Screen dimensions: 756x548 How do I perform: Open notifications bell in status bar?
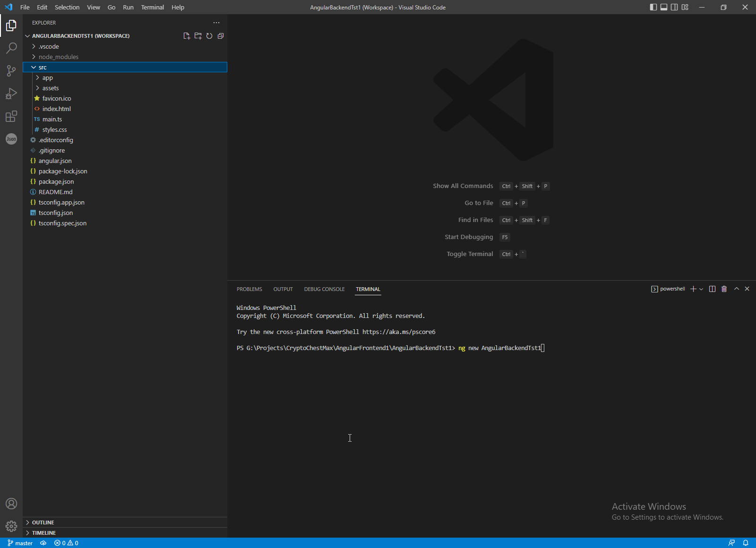click(x=746, y=543)
